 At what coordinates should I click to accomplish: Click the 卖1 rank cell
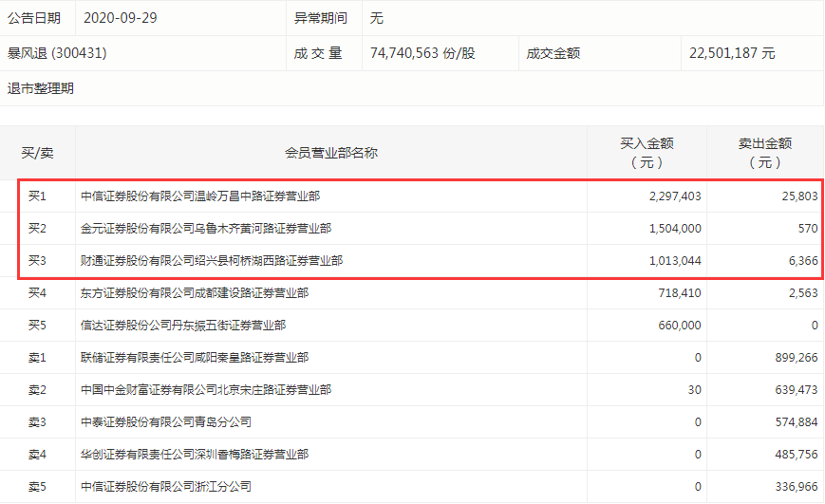coord(37,358)
